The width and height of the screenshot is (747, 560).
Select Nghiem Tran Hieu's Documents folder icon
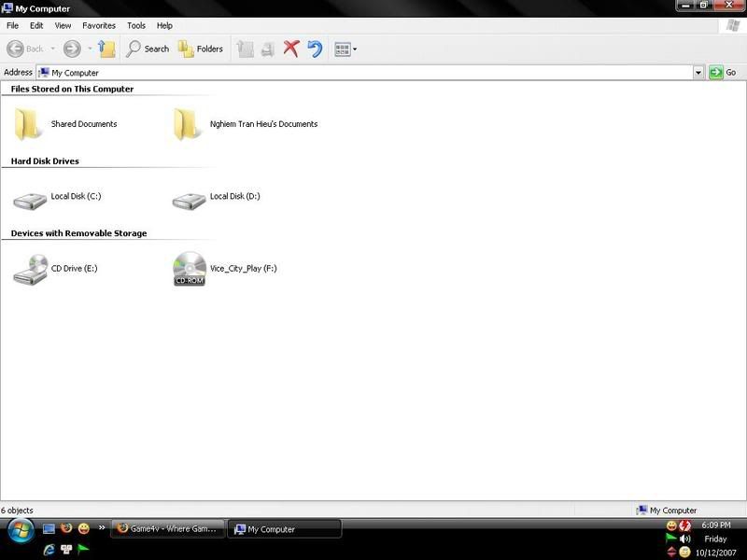click(186, 124)
